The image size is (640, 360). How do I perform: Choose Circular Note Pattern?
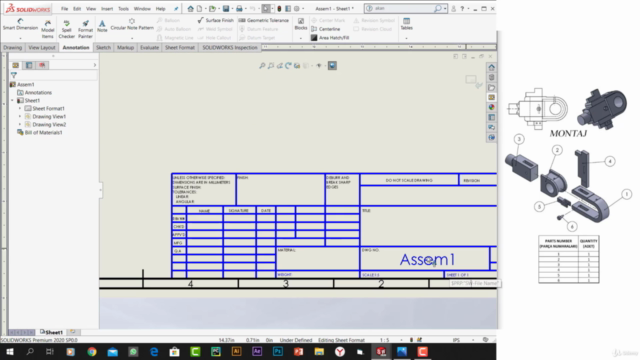pyautogui.click(x=132, y=24)
